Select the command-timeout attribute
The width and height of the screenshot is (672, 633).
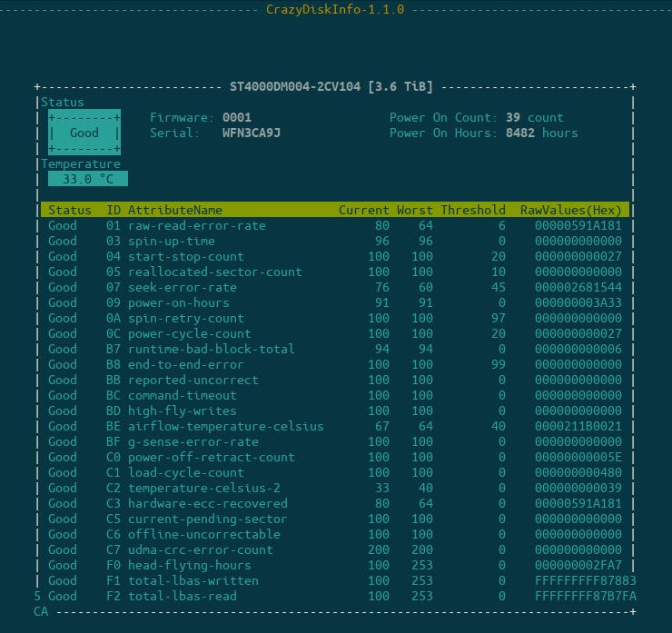coord(183,395)
